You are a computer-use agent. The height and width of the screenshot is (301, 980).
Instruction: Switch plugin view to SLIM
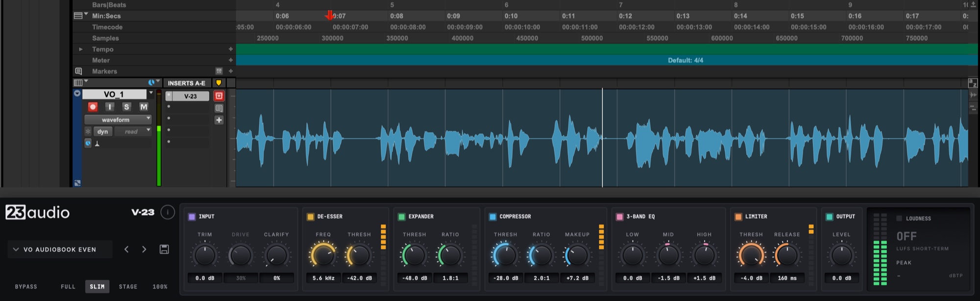pos(97,286)
